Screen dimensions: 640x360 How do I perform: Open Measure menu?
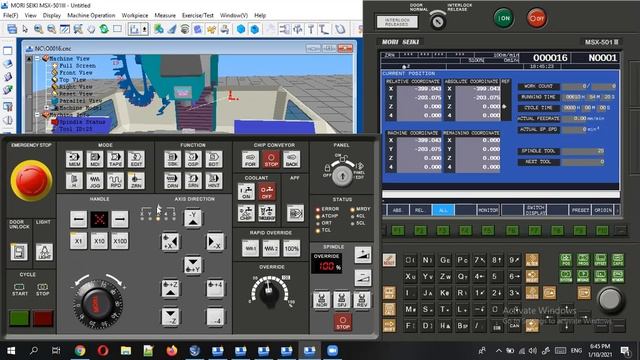pyautogui.click(x=165, y=15)
